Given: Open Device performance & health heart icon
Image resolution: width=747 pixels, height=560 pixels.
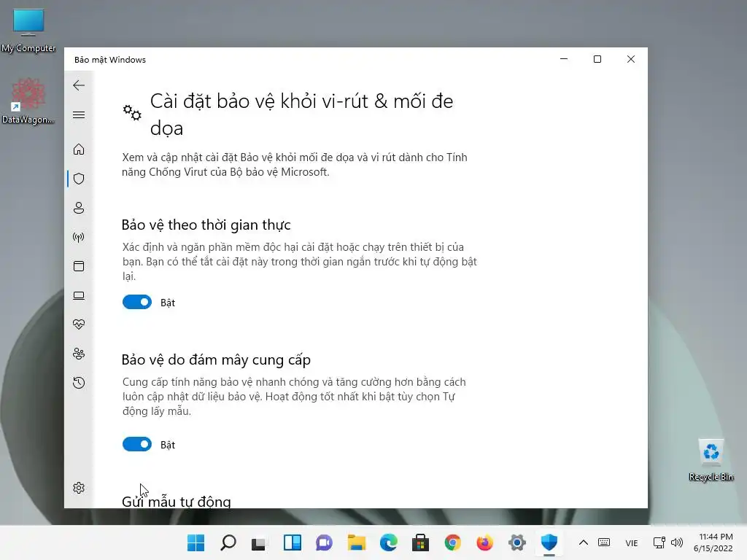Looking at the screenshot, I should (79, 324).
